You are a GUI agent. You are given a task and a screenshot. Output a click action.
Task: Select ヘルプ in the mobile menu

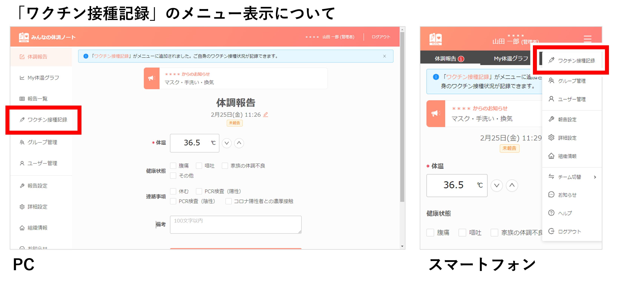coord(565,213)
